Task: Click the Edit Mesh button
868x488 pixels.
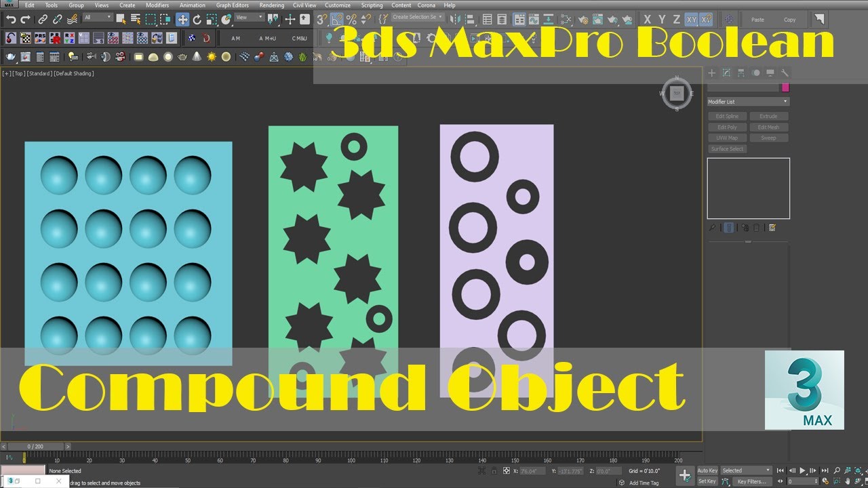Action: click(768, 127)
